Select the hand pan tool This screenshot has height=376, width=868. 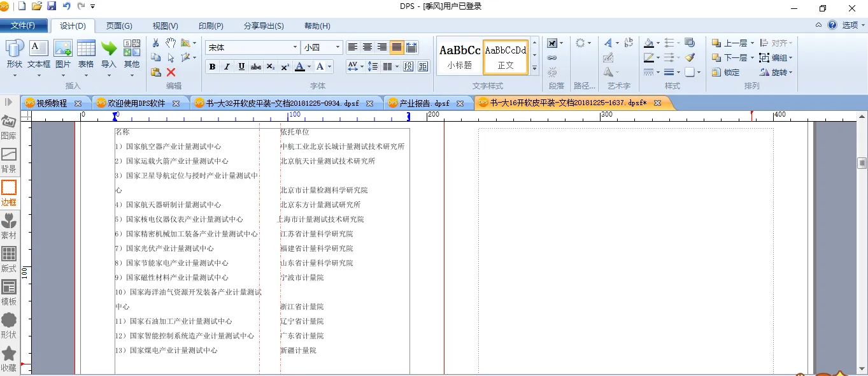[171, 43]
